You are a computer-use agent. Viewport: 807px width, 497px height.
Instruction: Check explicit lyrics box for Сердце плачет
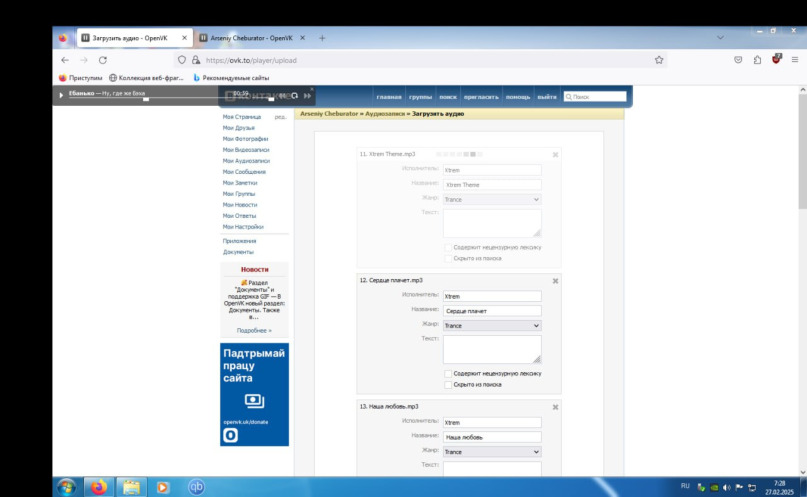pos(447,373)
